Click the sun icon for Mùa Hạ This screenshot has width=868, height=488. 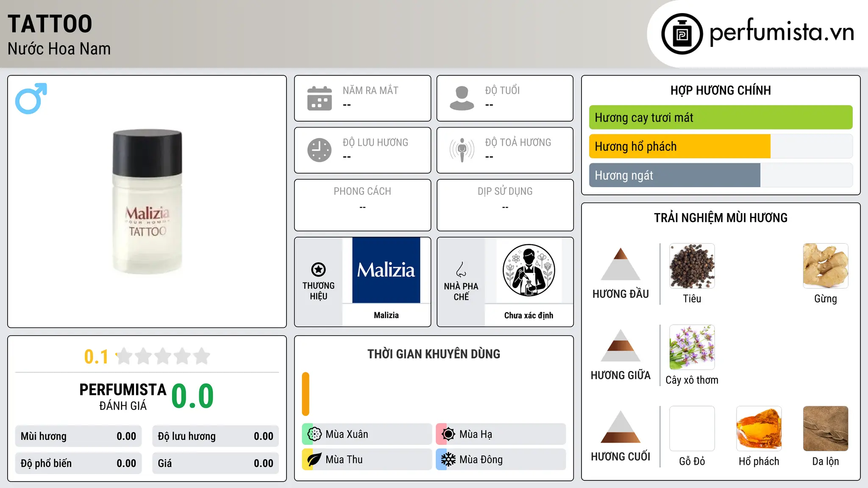tap(448, 434)
